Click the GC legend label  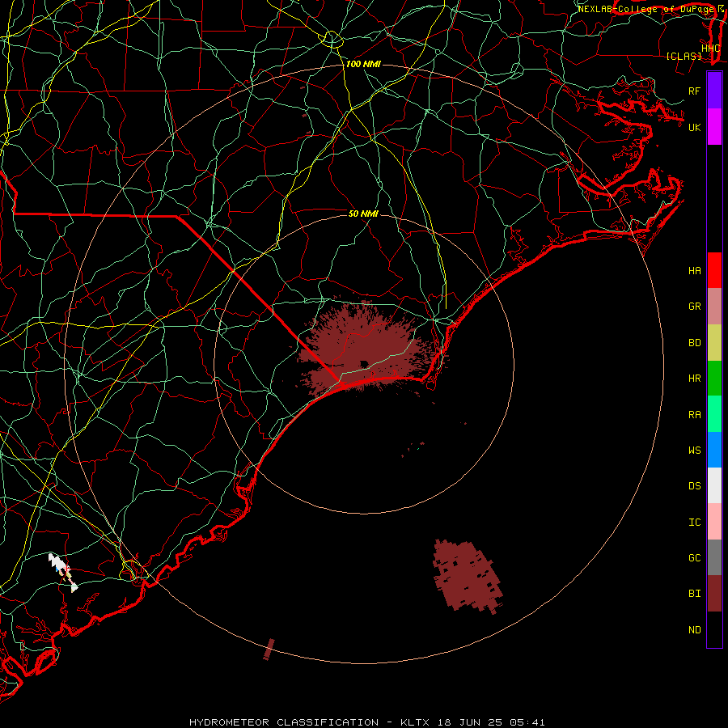[694, 558]
